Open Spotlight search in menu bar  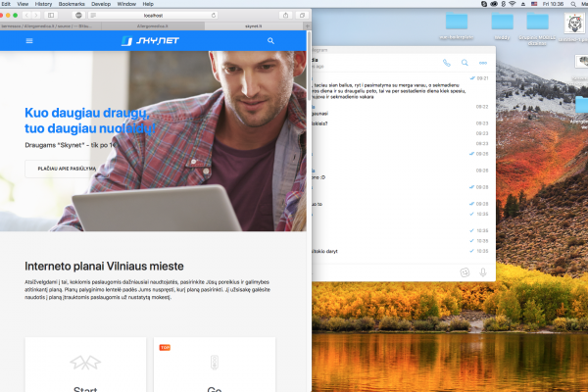pos(573,4)
